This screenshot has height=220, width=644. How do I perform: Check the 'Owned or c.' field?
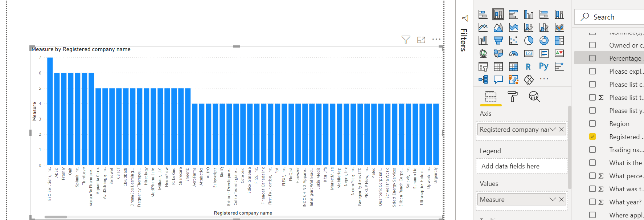[592, 45]
